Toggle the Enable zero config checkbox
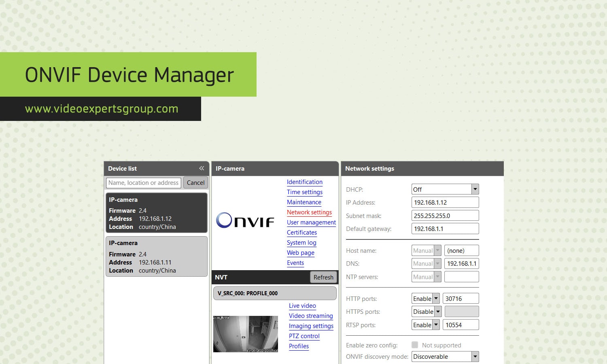 click(x=415, y=345)
